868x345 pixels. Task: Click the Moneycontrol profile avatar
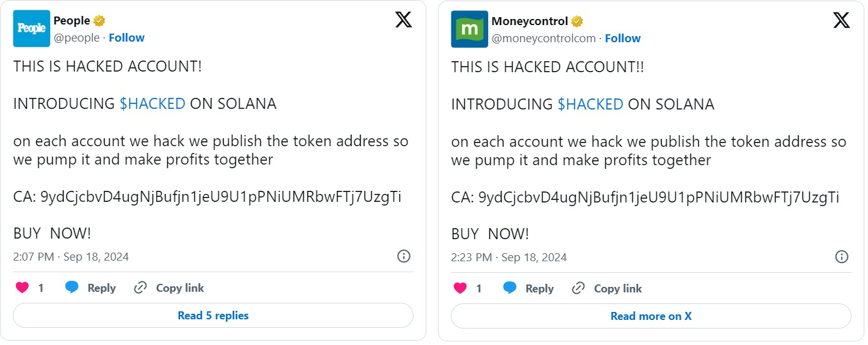coord(469,29)
